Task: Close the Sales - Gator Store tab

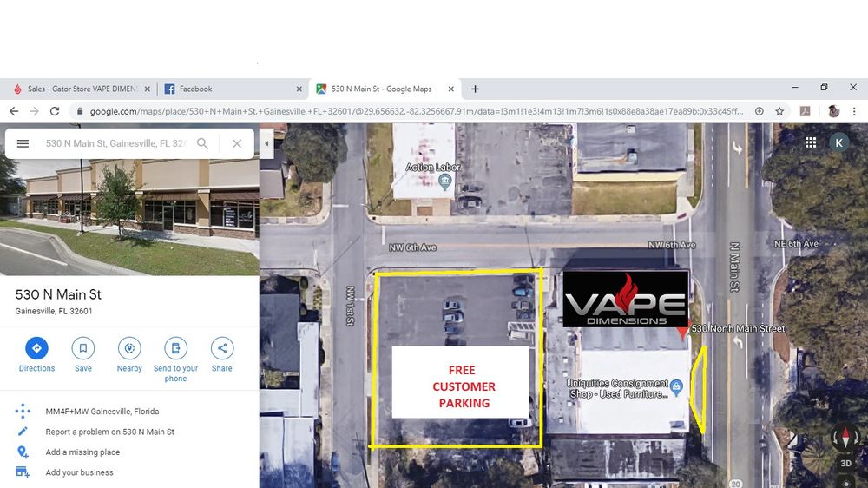Action: pos(148,89)
